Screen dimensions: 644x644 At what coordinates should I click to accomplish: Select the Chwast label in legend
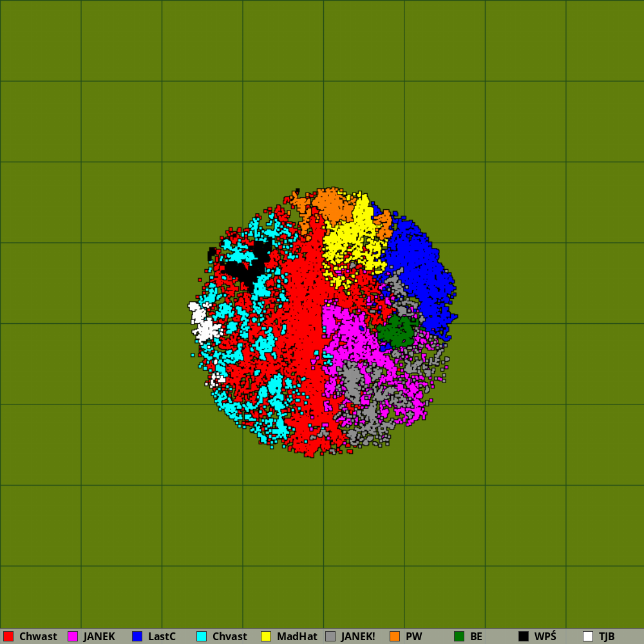click(x=38, y=636)
